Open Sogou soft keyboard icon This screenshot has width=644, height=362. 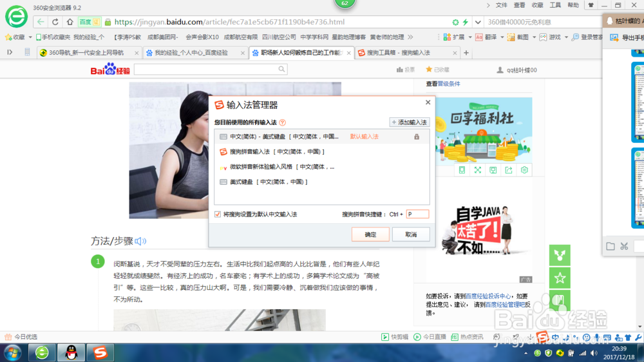[607, 338]
